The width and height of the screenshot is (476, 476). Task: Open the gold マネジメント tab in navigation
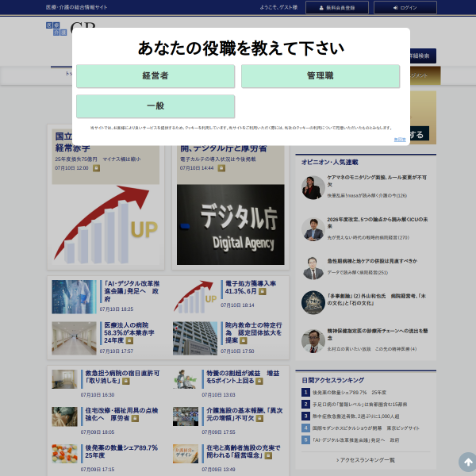tap(425, 75)
